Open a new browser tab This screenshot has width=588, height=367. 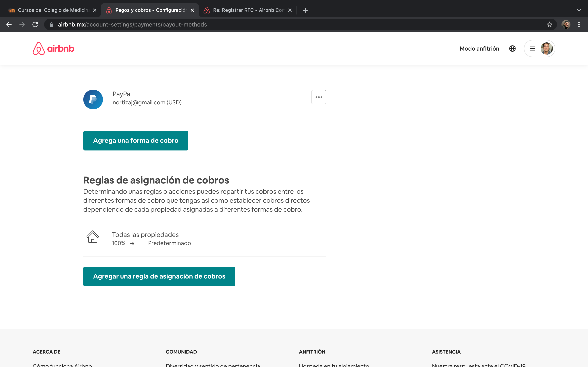(305, 10)
